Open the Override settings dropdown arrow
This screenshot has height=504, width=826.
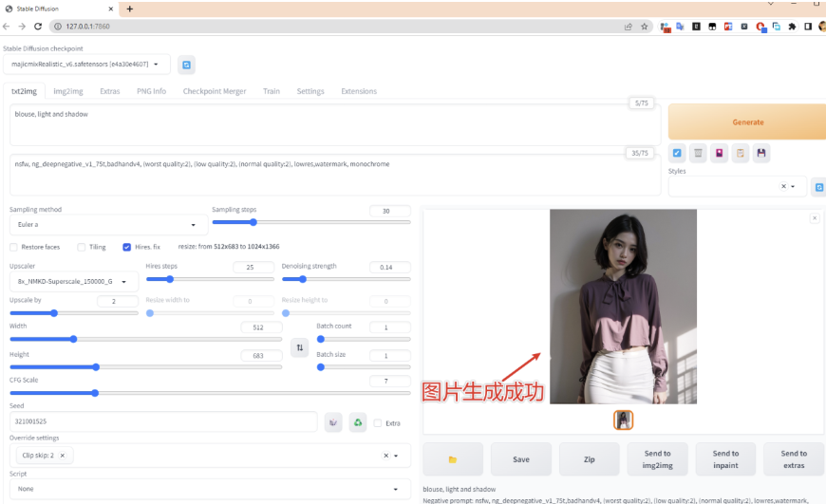coord(396,457)
